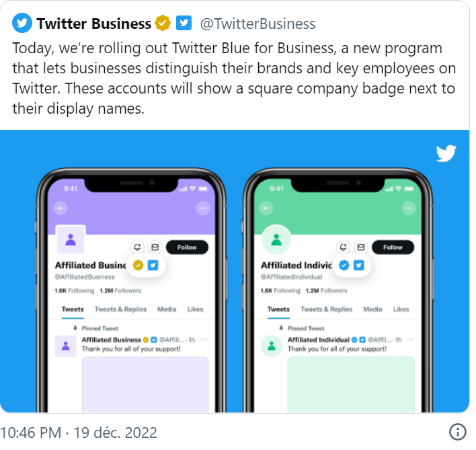Select the Media tab on right phone
Screen dimensions: 476x450
click(372, 309)
